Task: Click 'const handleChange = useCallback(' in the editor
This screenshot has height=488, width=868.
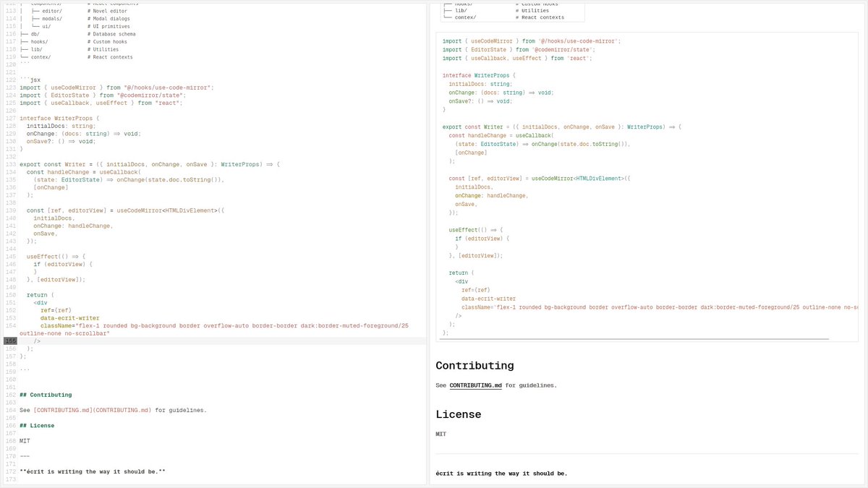Action: click(83, 172)
